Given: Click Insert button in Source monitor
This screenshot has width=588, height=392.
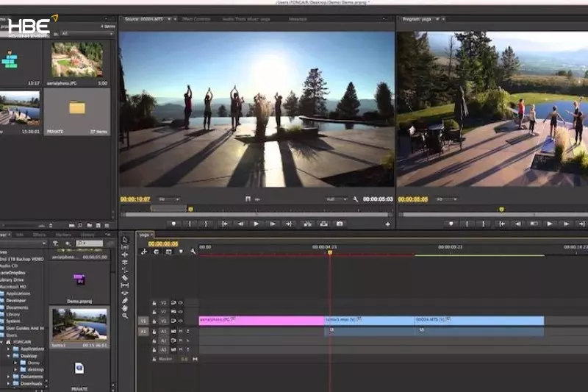Looking at the screenshot, I should point(307,224).
